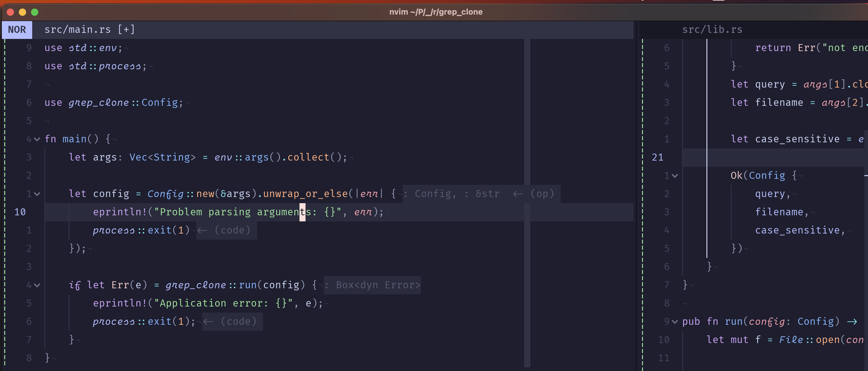The height and width of the screenshot is (371, 868).
Task: Place cursor on unwrap_or_else method call
Action: pos(305,194)
